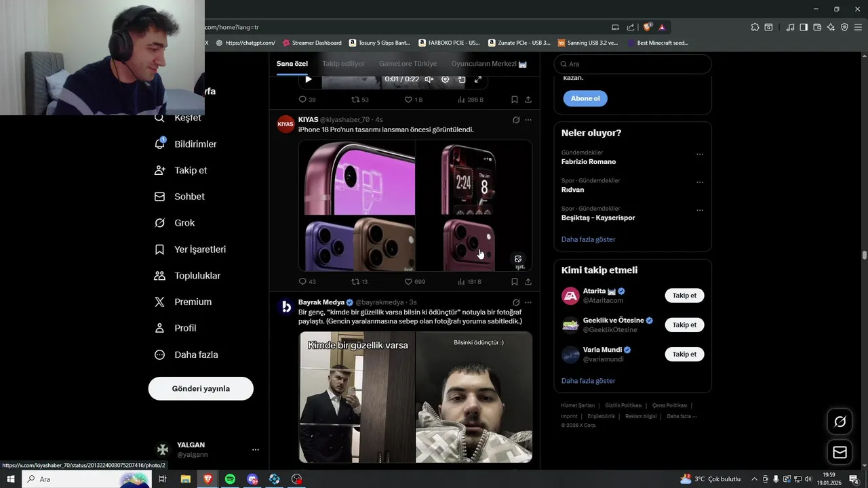
Task: Open floating messages envelope button
Action: coord(840,452)
